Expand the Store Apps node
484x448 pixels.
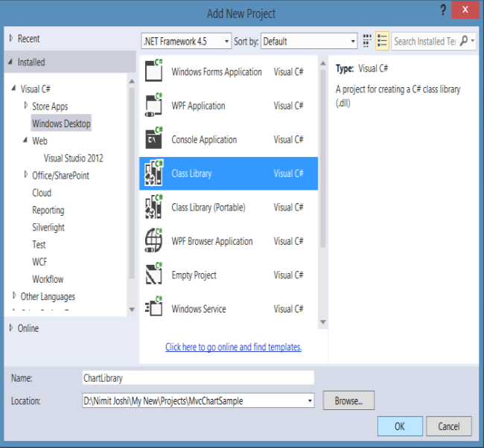pyautogui.click(x=25, y=106)
